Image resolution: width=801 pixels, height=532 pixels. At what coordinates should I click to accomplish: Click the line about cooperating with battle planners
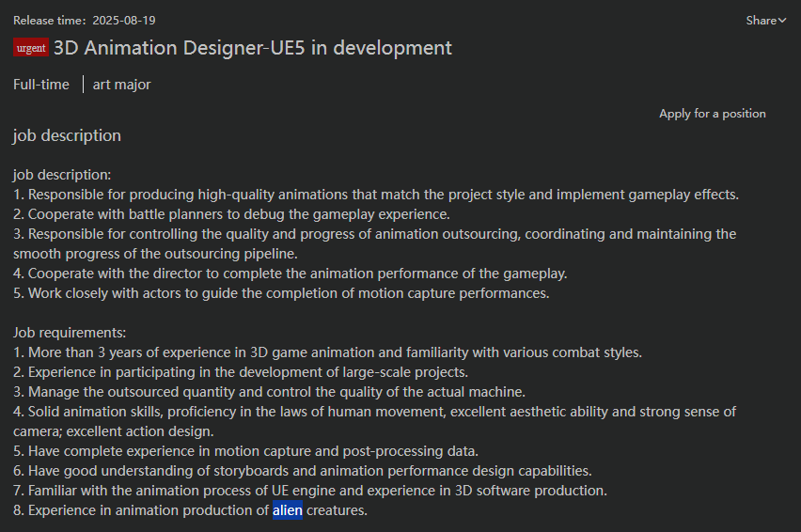click(231, 214)
